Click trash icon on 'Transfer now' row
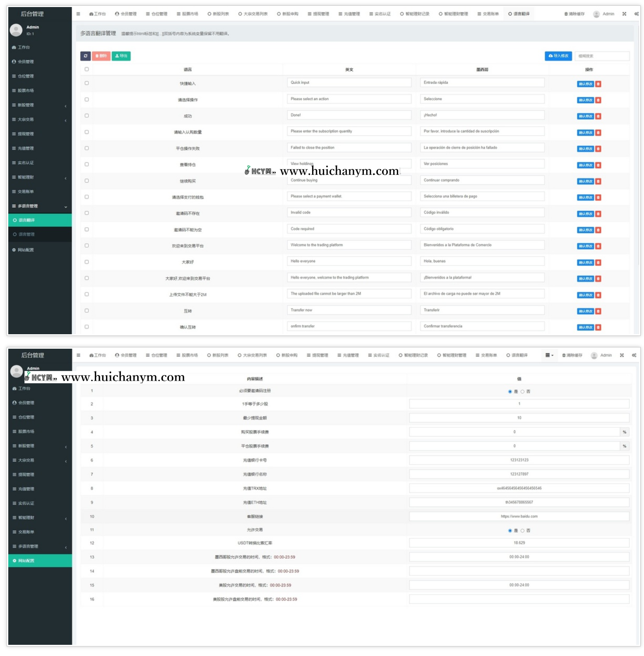The width and height of the screenshot is (644, 656). 598,311
